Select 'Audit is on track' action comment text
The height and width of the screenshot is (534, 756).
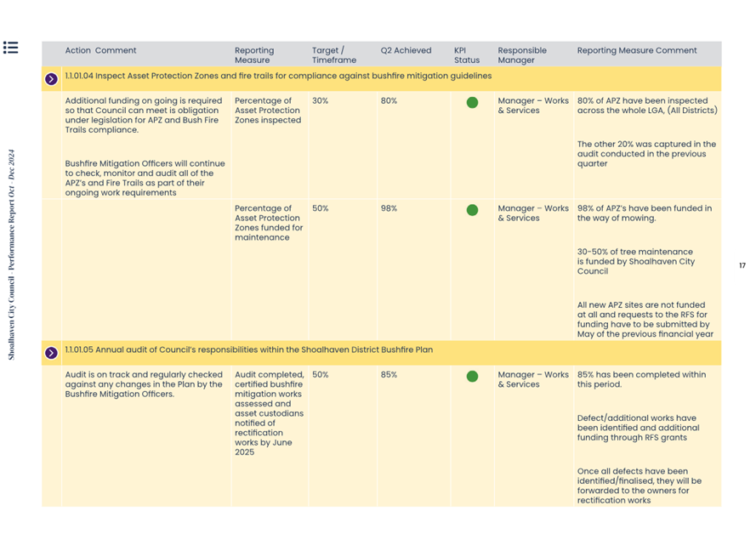(143, 384)
